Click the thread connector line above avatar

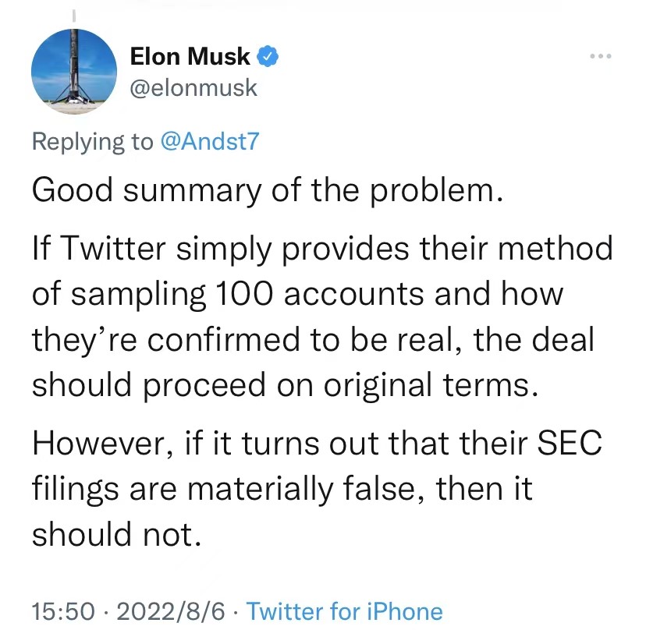coord(73,14)
